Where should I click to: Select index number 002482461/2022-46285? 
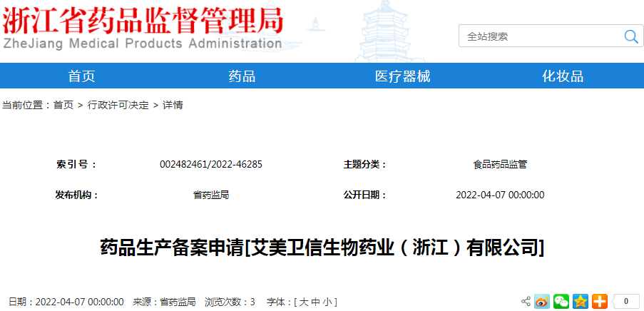point(211,165)
